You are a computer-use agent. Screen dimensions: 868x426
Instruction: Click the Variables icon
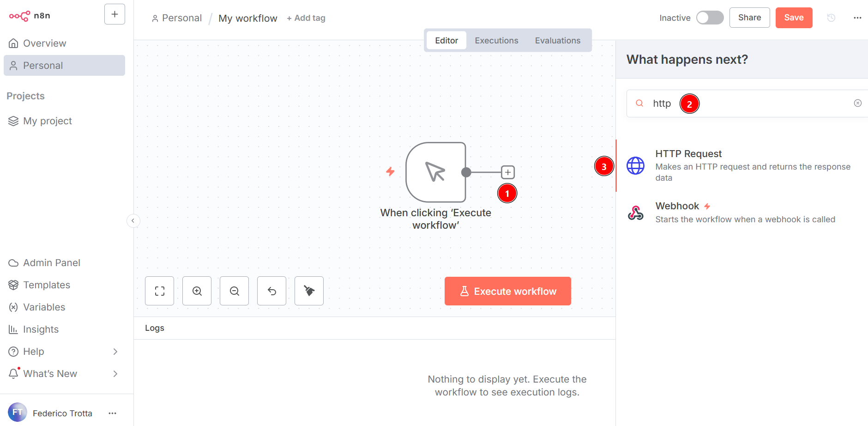point(13,307)
